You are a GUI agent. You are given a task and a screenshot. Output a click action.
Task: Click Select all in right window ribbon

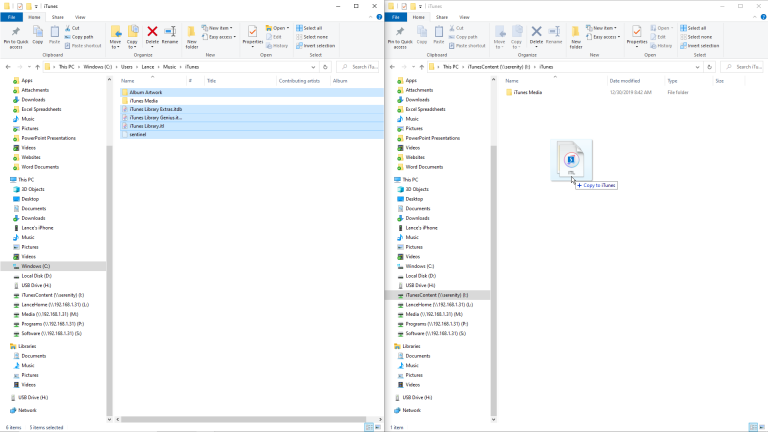click(x=693, y=28)
